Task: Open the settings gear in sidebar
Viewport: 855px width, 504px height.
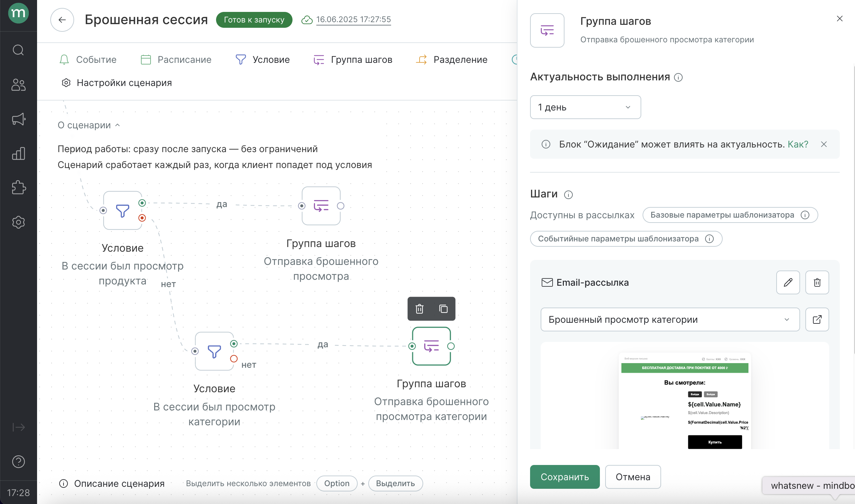Action: click(x=18, y=222)
